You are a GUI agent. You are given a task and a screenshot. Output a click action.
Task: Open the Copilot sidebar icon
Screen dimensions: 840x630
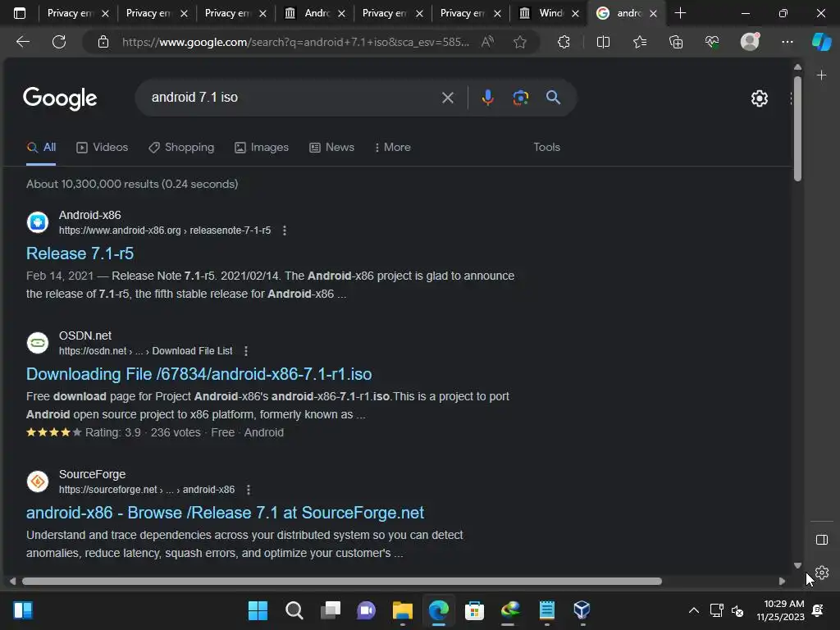(822, 42)
